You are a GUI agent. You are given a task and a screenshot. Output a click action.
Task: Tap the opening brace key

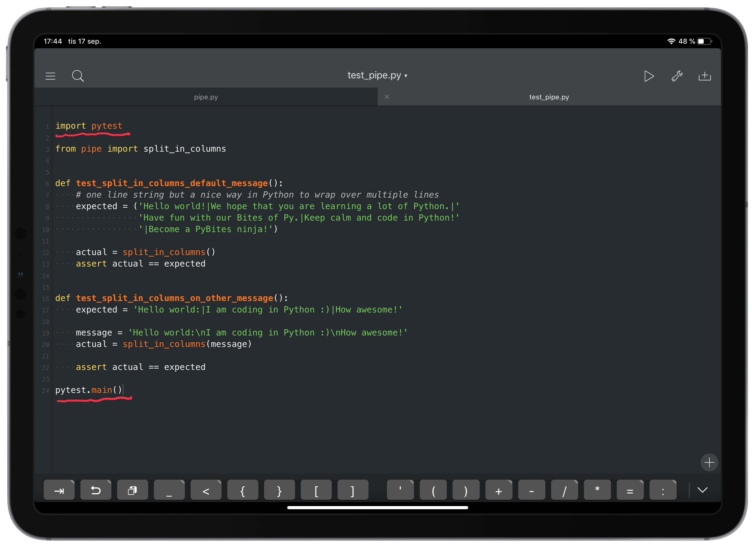[242, 490]
